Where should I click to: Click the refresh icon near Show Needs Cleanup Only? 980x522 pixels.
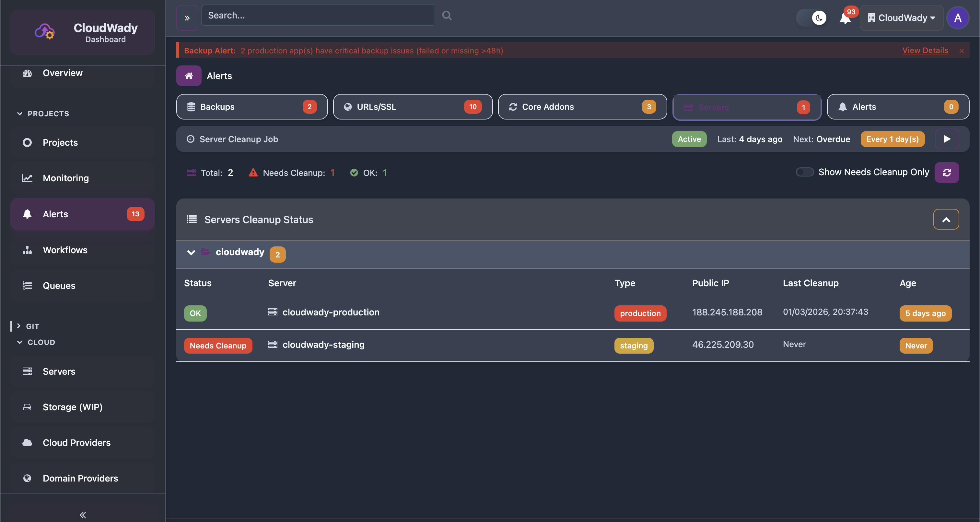point(947,172)
